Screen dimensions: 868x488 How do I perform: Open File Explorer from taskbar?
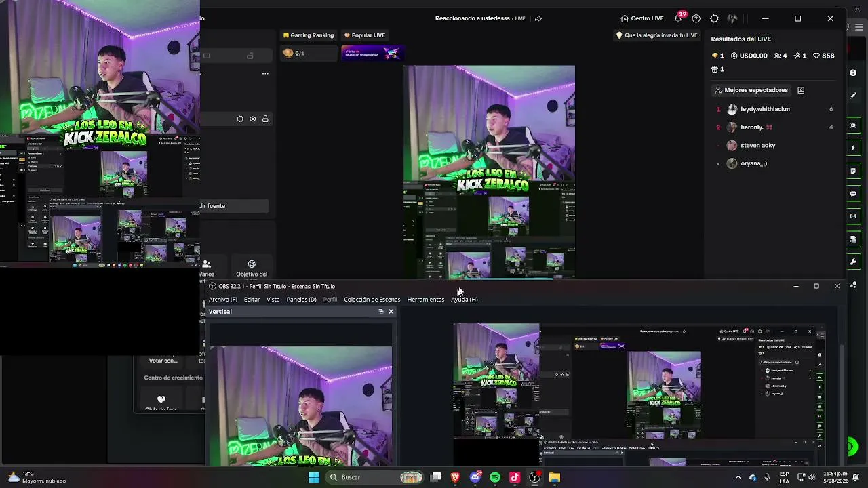coord(554,477)
